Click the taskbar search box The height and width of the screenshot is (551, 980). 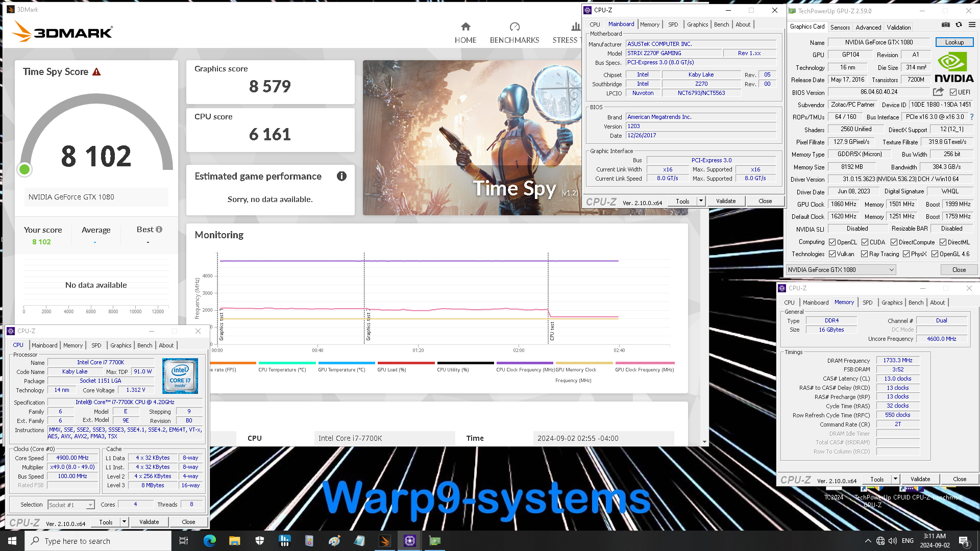[x=98, y=541]
